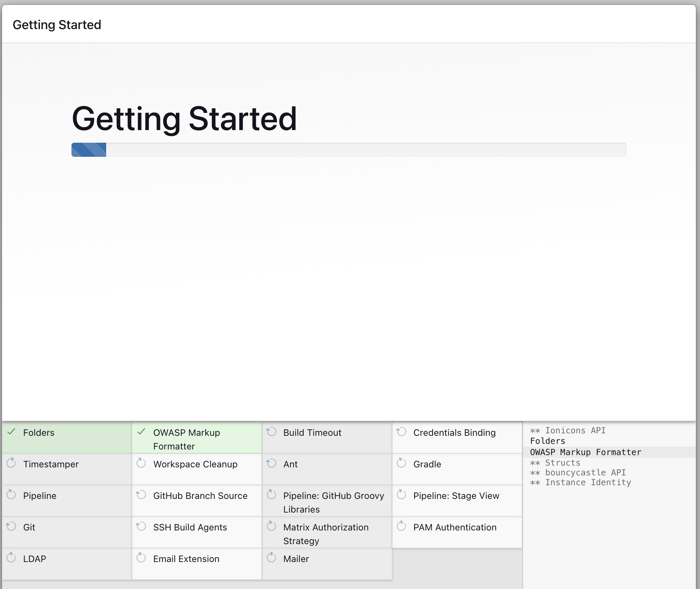Viewport: 700px width, 589px height.
Task: Click the pending icon beside Gradle
Action: [x=402, y=463]
